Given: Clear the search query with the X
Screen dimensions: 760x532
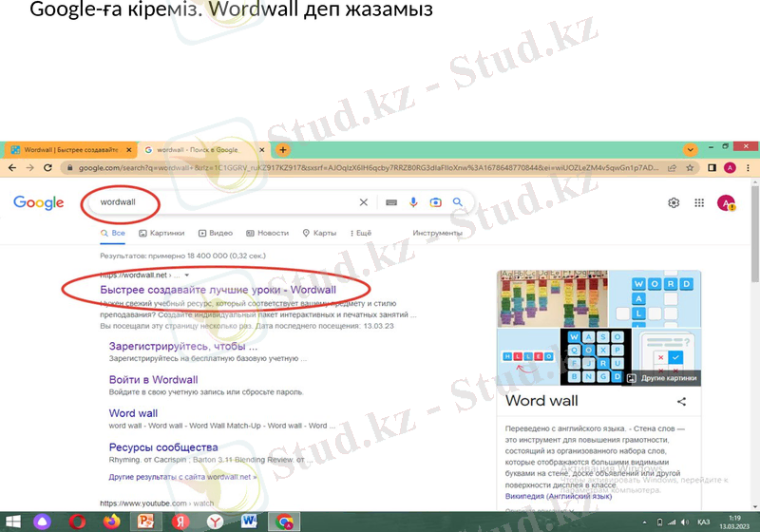Looking at the screenshot, I should coord(364,202).
